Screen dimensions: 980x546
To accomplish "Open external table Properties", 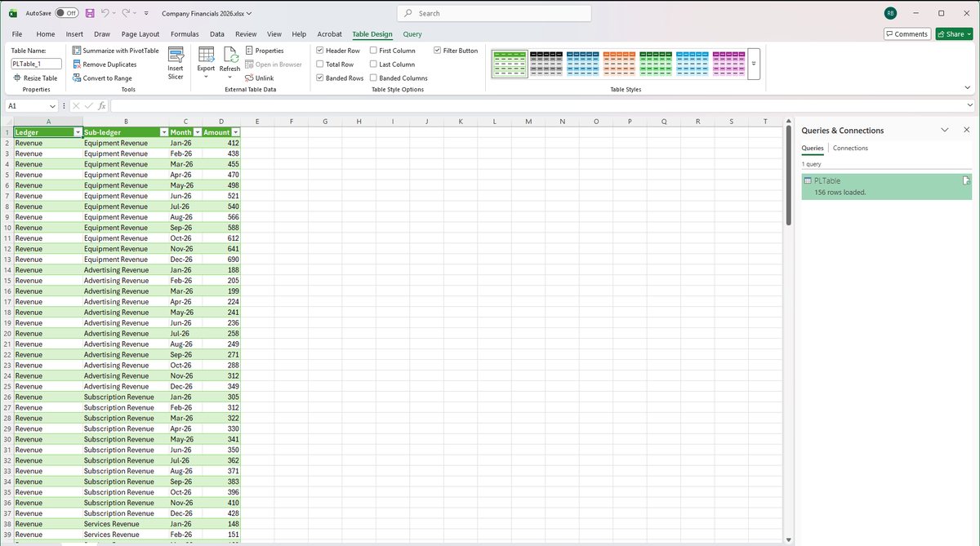I will click(x=265, y=51).
